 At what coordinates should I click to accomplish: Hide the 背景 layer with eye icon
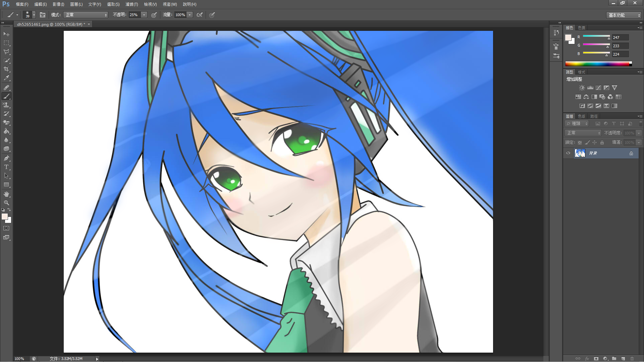568,153
